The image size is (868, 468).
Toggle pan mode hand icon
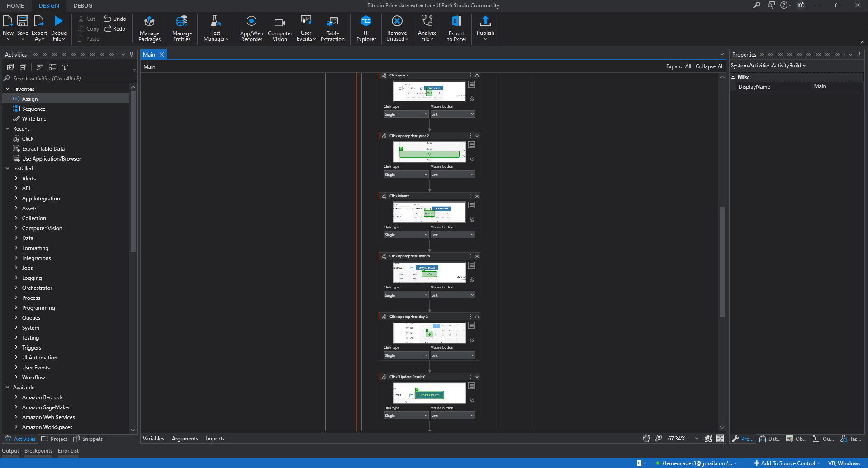(646, 438)
